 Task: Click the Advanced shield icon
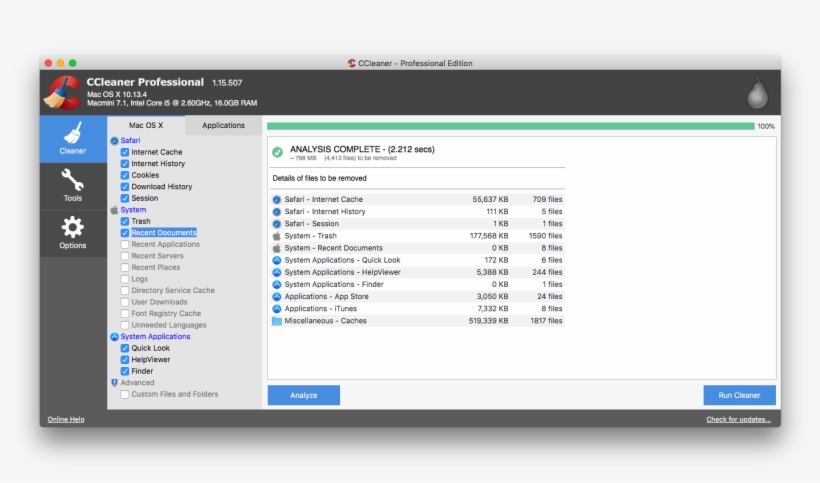(x=115, y=383)
